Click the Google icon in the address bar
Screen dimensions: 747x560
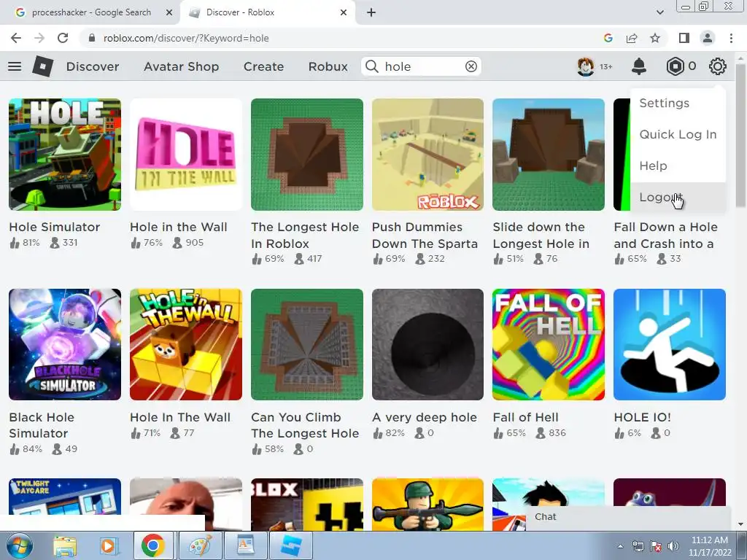[x=608, y=38]
